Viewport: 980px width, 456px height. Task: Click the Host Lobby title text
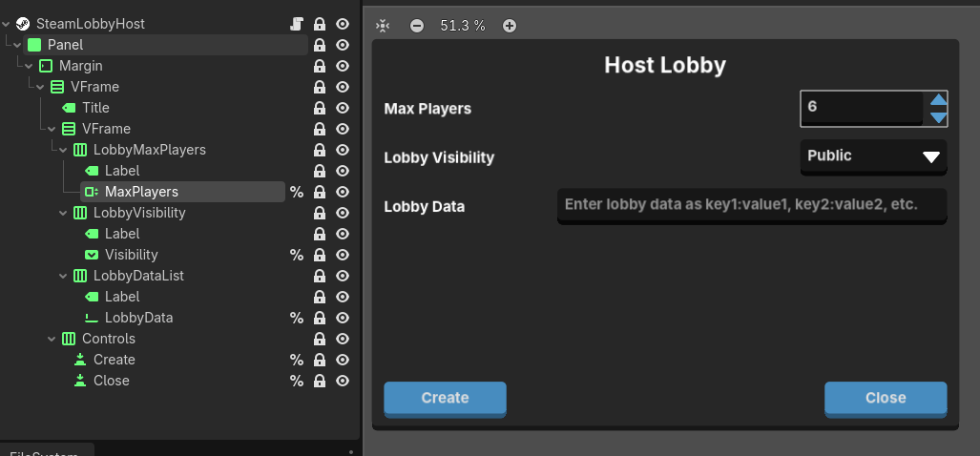(x=665, y=65)
